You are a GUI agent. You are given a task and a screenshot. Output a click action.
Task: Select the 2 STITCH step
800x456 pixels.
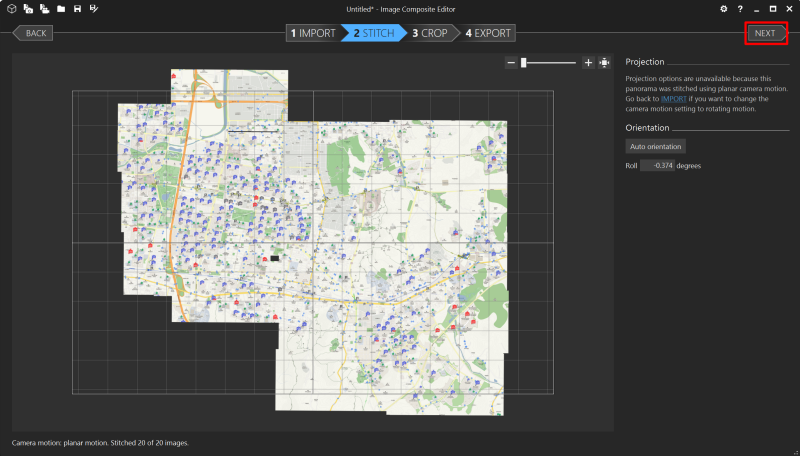point(371,33)
